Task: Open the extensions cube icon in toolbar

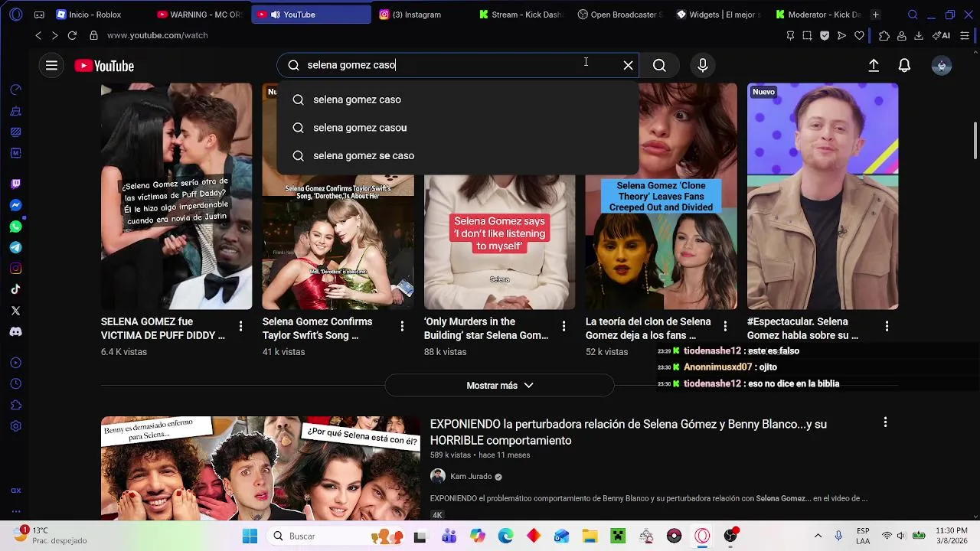Action: pyautogui.click(x=884, y=35)
